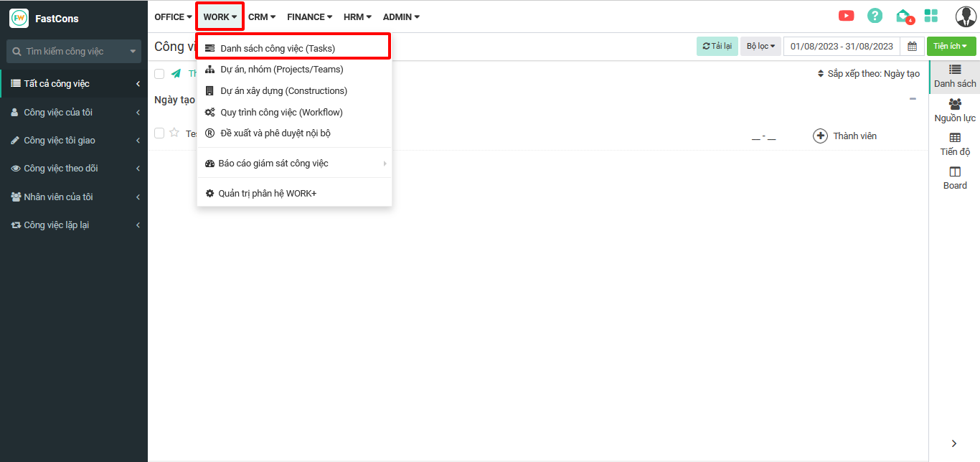Open the green apps grid icon
This screenshot has width=980, height=462.
[x=931, y=16]
